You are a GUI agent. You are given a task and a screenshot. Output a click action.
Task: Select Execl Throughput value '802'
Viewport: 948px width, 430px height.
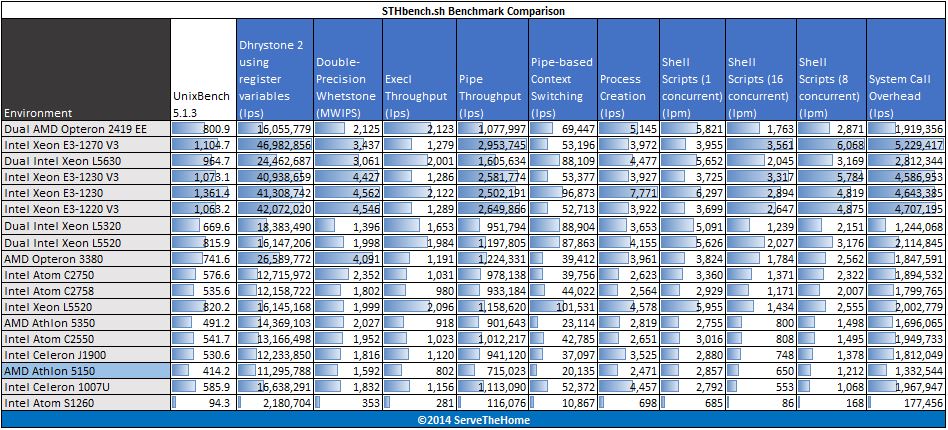click(444, 371)
